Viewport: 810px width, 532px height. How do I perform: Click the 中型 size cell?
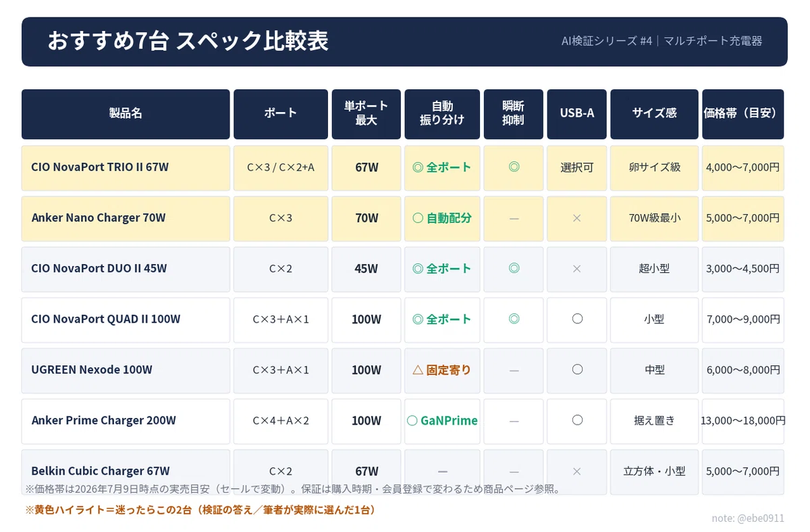coord(654,370)
